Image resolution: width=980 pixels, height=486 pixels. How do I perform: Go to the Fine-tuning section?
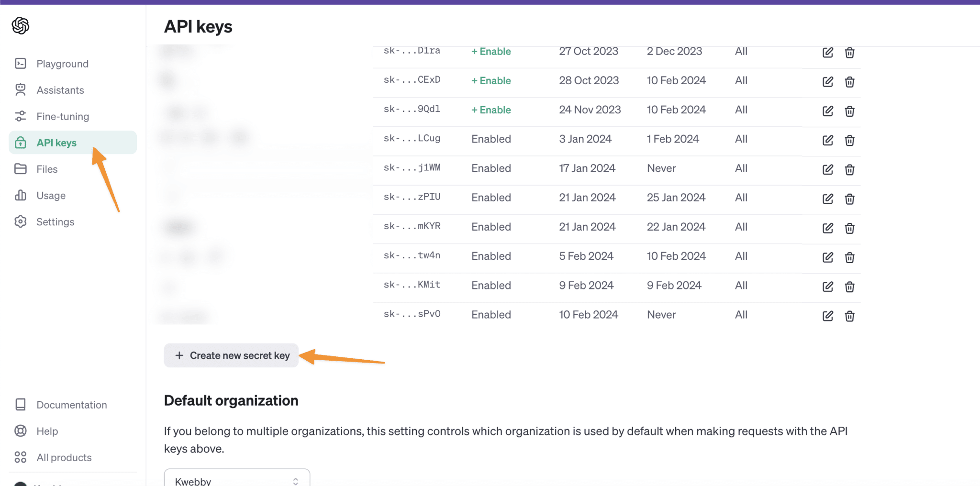click(x=63, y=116)
